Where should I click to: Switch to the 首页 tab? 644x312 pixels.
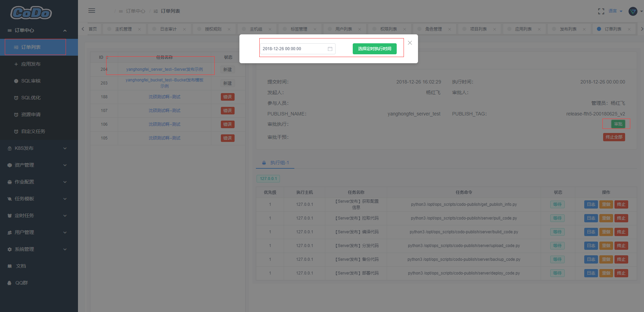tap(93, 29)
